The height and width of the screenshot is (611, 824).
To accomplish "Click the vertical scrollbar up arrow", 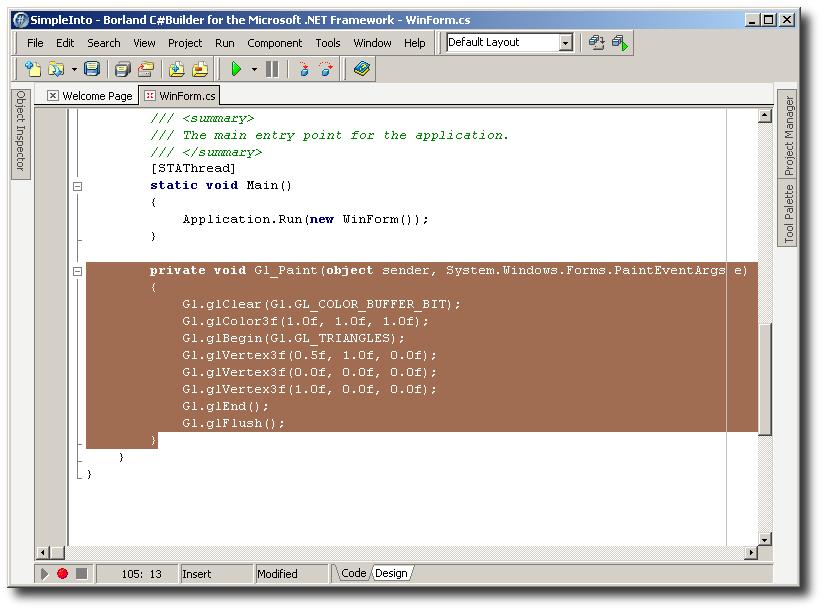I will coord(765,116).
